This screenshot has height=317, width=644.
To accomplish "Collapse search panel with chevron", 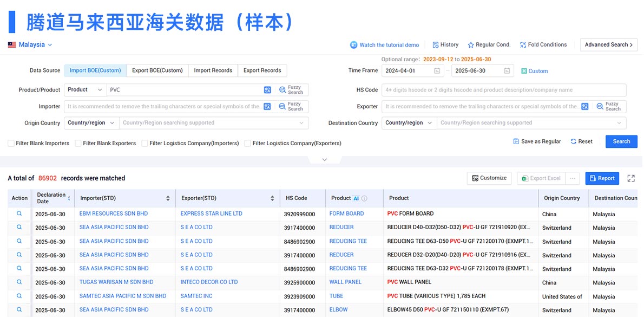I will (325, 159).
